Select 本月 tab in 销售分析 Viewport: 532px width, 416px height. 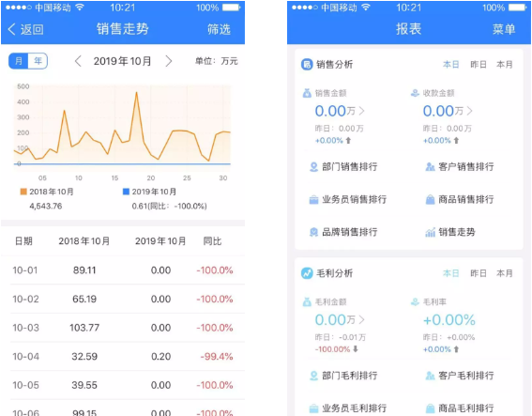(x=505, y=65)
